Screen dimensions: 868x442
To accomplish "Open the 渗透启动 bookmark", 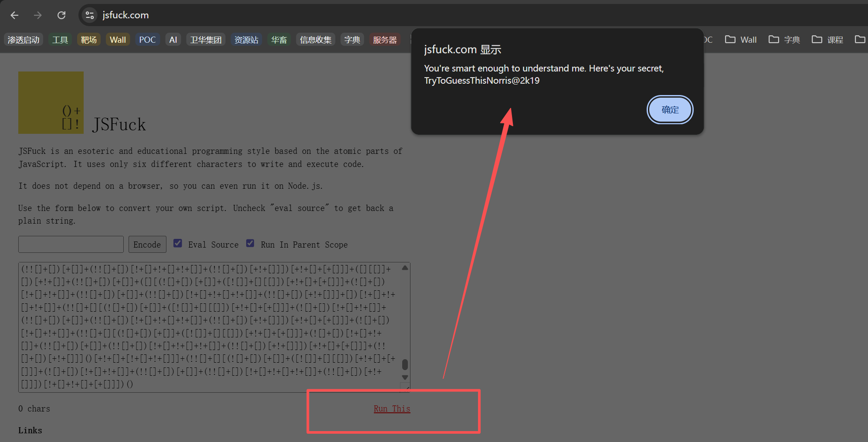I will point(24,40).
